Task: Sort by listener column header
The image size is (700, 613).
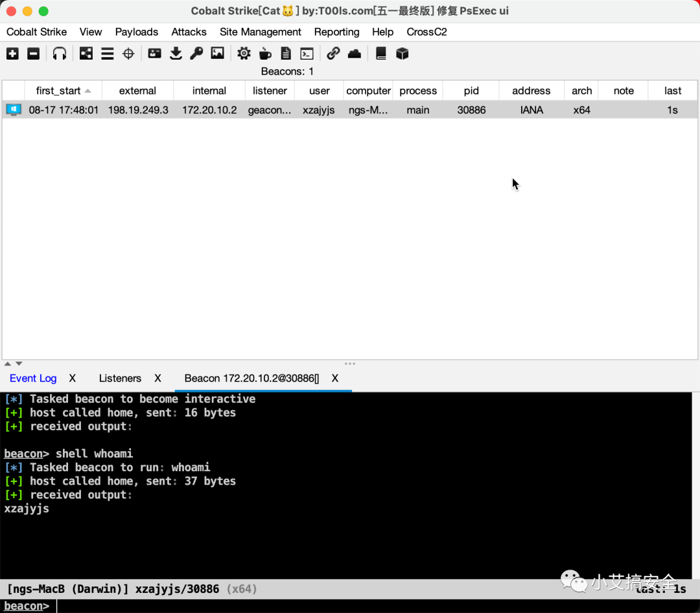Action: (270, 91)
